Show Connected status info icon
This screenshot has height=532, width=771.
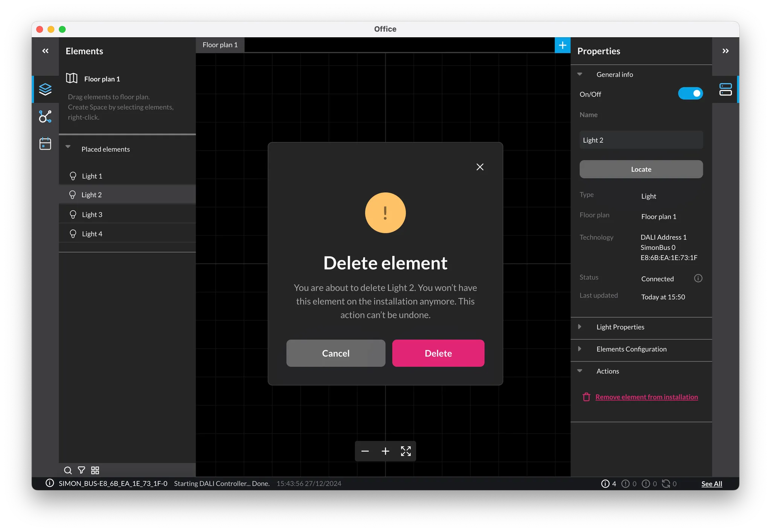pos(698,278)
